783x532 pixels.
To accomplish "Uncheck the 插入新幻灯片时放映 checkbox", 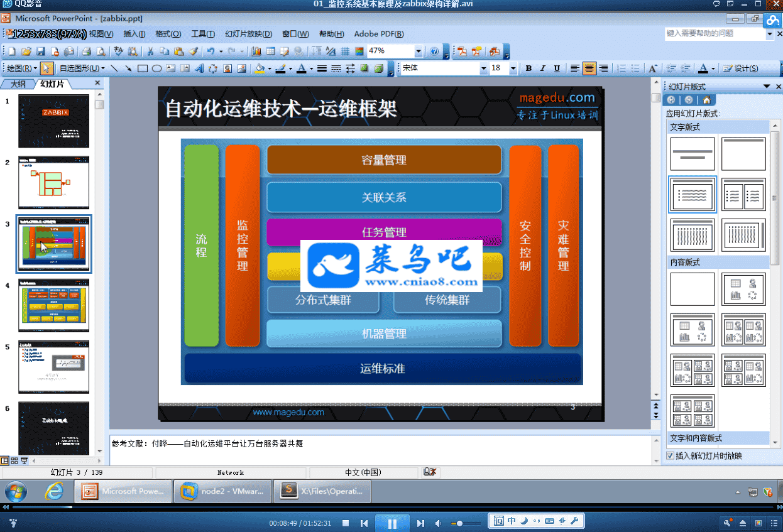I will (670, 456).
